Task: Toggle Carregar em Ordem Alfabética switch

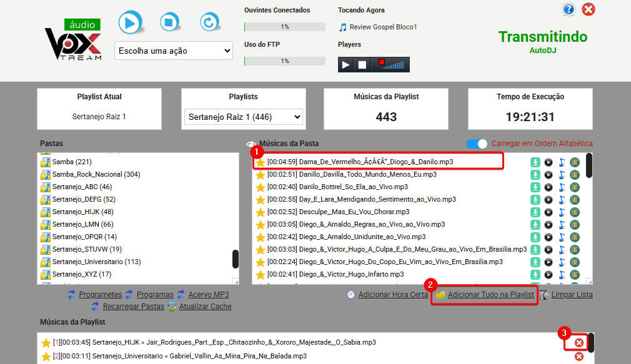Action: pyautogui.click(x=477, y=144)
